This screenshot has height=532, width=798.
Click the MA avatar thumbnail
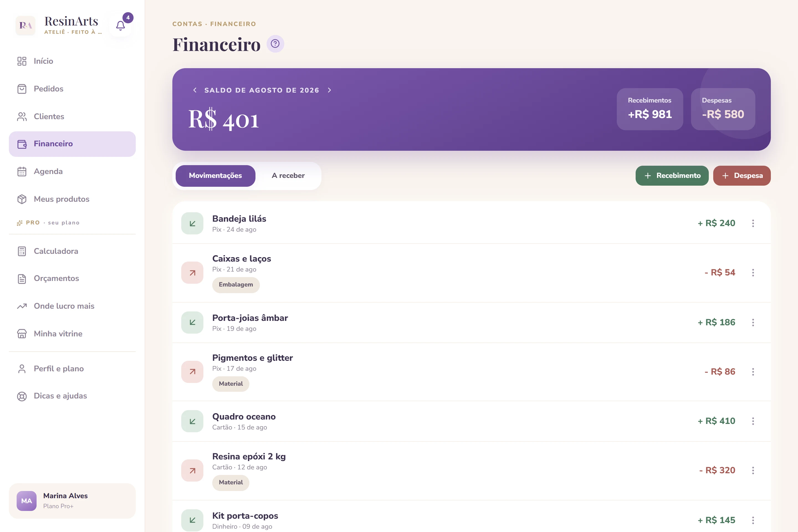[x=27, y=501]
